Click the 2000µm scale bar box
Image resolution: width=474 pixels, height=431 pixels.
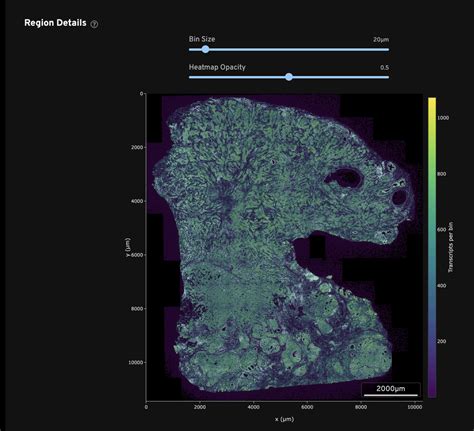(x=391, y=390)
